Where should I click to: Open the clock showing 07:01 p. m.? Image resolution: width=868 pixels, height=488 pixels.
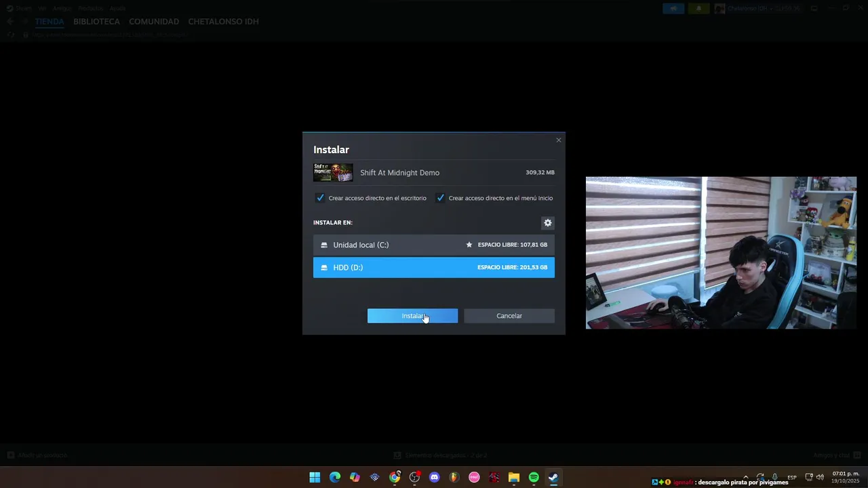pos(846,477)
